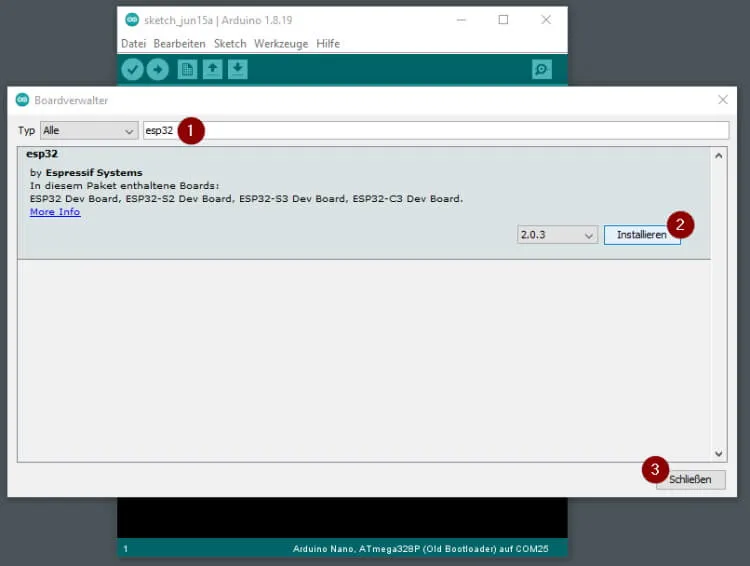Open the Sketch menu
750x566 pixels.
pyautogui.click(x=230, y=44)
